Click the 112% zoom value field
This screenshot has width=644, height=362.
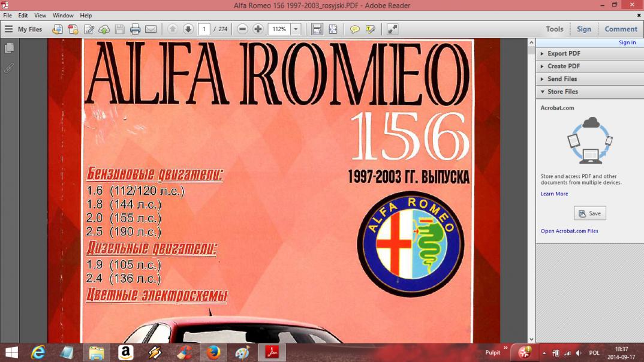[279, 29]
